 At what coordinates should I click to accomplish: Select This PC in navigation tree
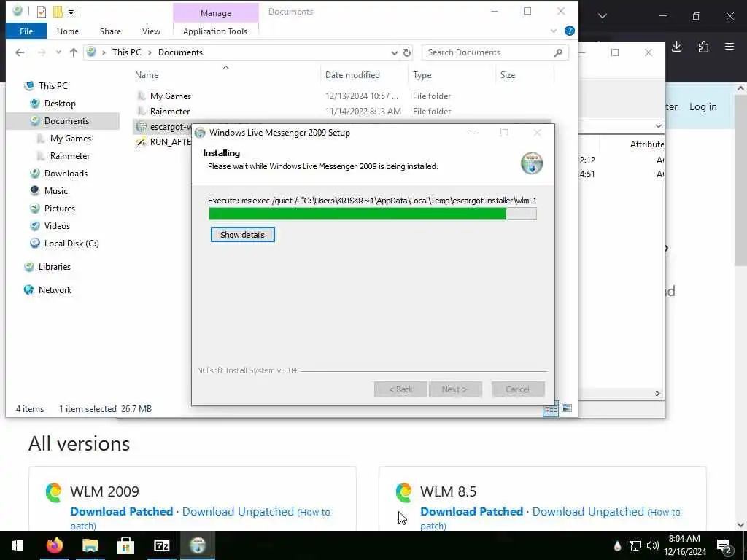tap(53, 86)
